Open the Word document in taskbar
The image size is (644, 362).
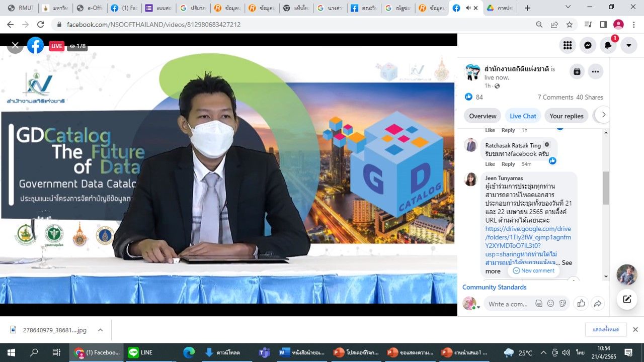pos(302,352)
